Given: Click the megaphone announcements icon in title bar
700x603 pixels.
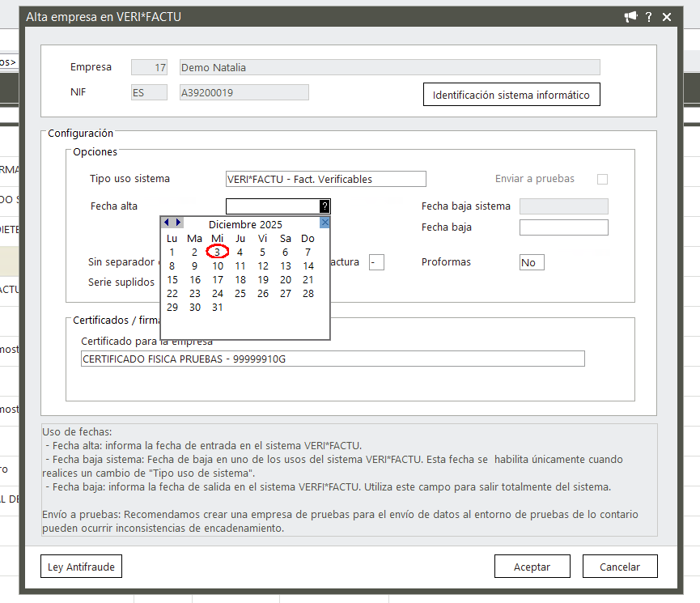Looking at the screenshot, I should pyautogui.click(x=630, y=17).
